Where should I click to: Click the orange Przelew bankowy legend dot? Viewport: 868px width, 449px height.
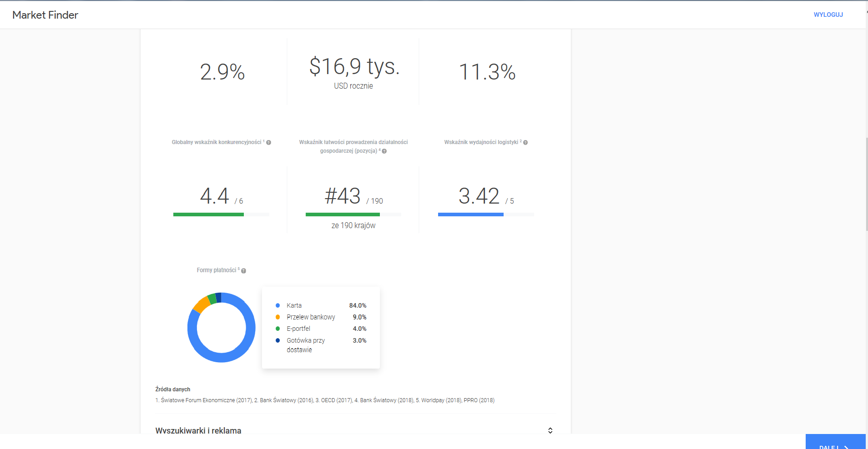[x=278, y=317]
